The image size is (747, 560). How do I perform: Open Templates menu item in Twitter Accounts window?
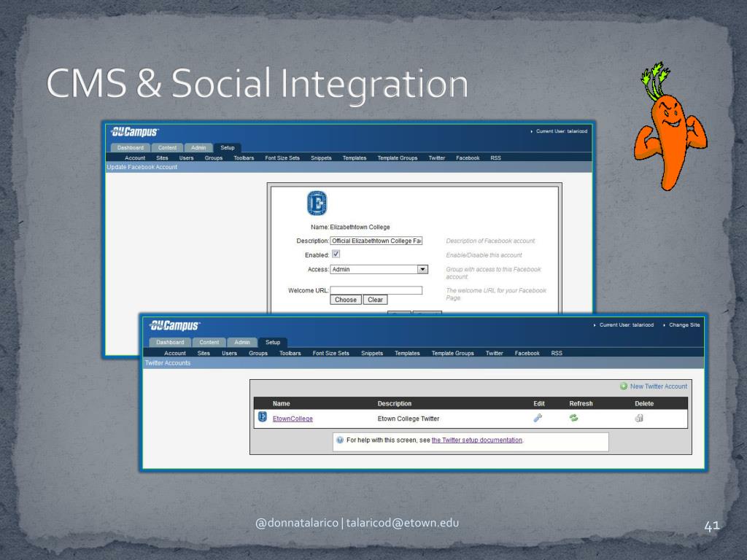click(x=407, y=354)
